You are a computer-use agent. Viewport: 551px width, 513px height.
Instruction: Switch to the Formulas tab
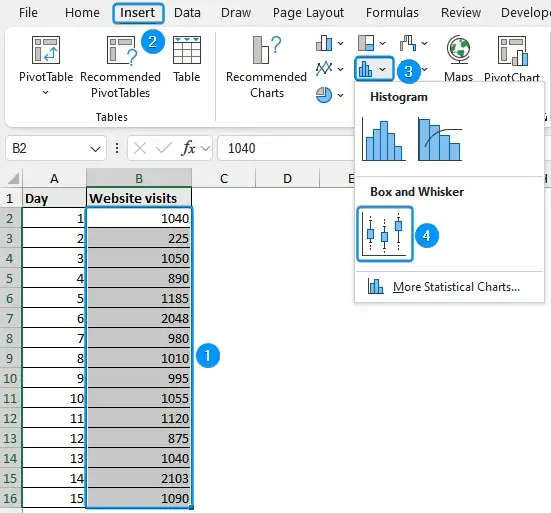[392, 13]
